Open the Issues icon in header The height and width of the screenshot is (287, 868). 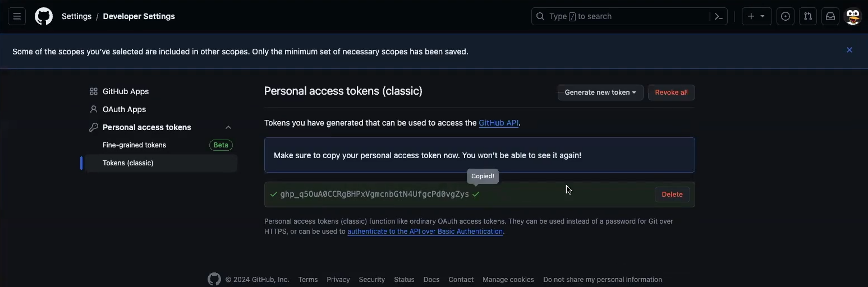786,16
